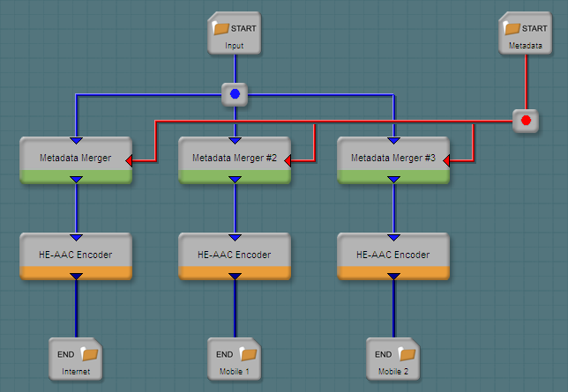
Task: Select the Metadata Merger #3 block
Action: (x=393, y=158)
